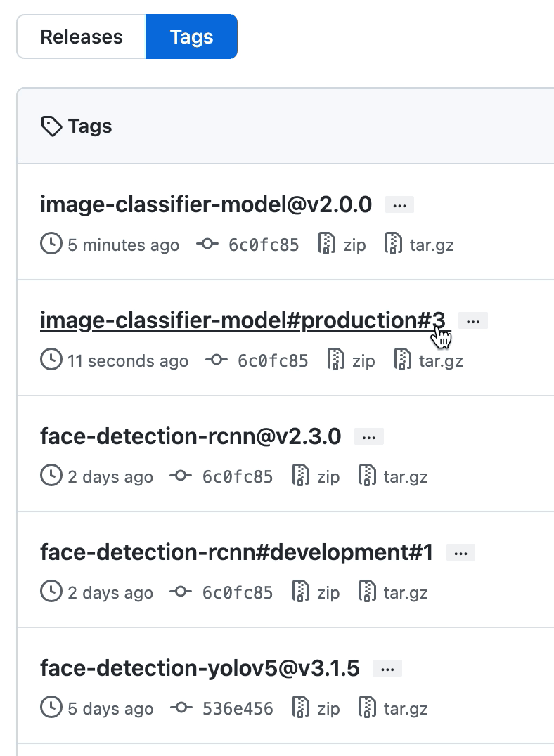554x756 pixels.
Task: Click zip file icon for face-detection-yolov5@v3.1.5
Action: pos(300,708)
